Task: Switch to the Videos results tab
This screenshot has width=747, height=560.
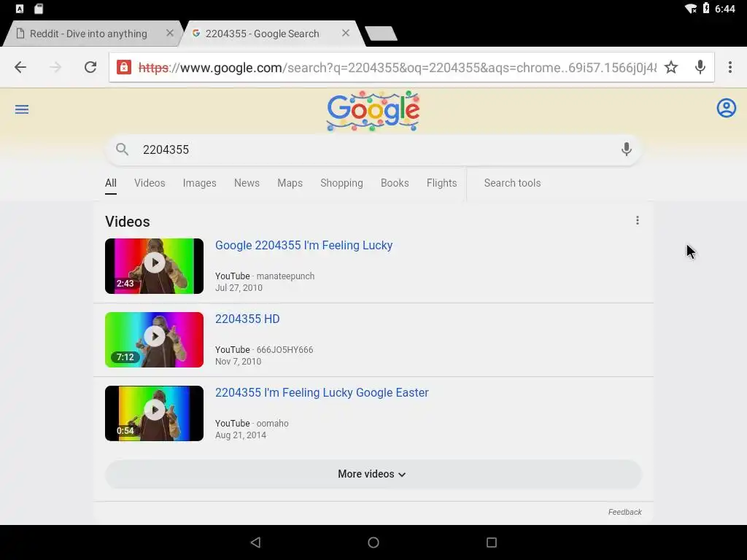Action: click(x=150, y=183)
